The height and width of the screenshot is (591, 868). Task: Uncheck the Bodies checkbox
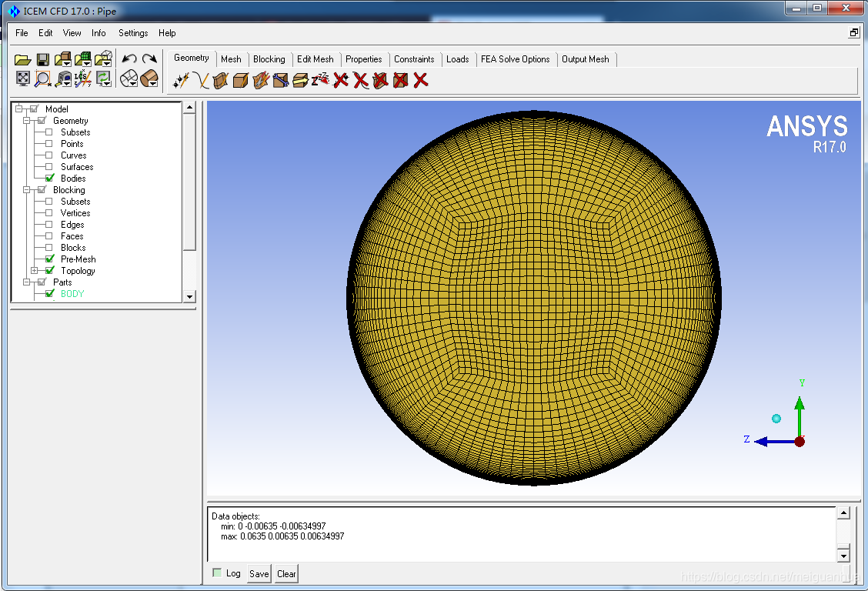coord(50,179)
